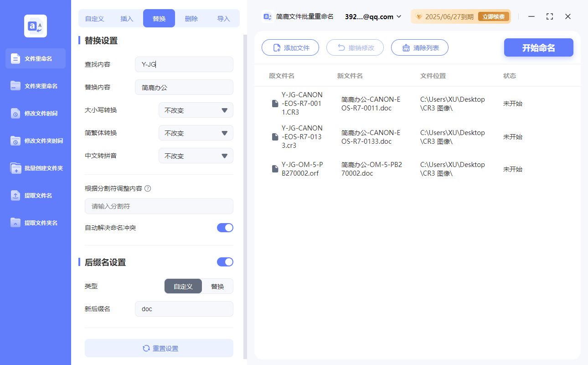Open the 大小写转换 dropdown
The width and height of the screenshot is (588, 365).
tap(196, 110)
